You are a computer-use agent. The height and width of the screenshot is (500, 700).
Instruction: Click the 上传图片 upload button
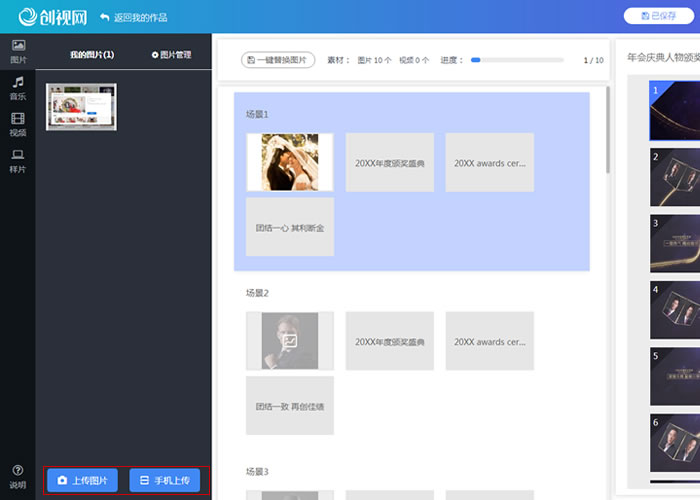point(83,480)
